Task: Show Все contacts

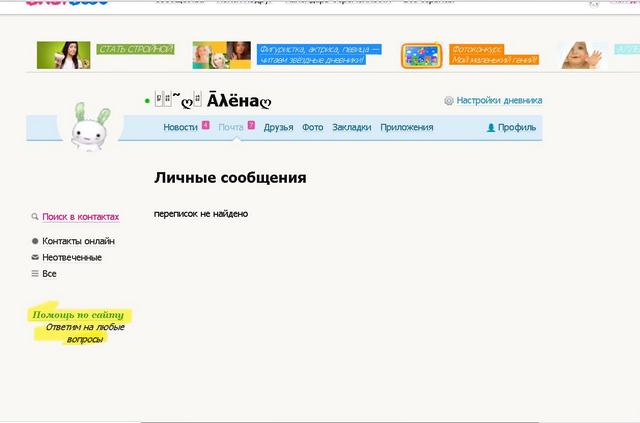Action: click(49, 274)
